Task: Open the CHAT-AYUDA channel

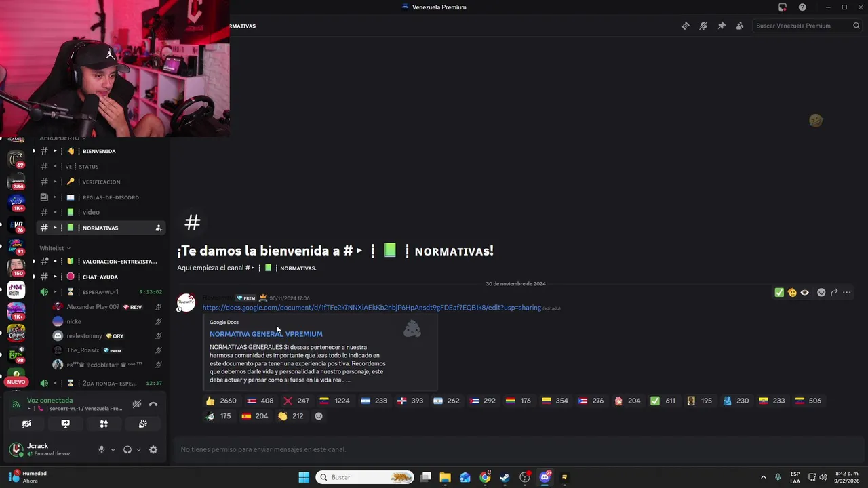Action: coord(100,277)
